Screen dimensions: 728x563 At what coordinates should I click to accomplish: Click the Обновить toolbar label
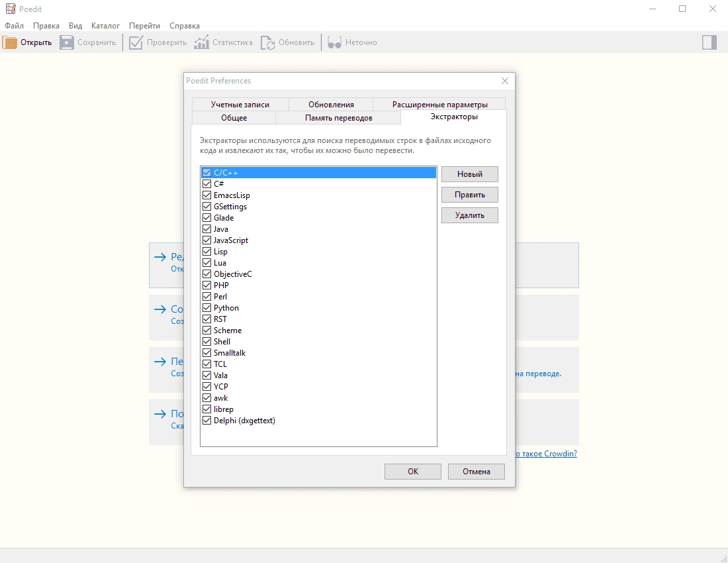pos(296,42)
